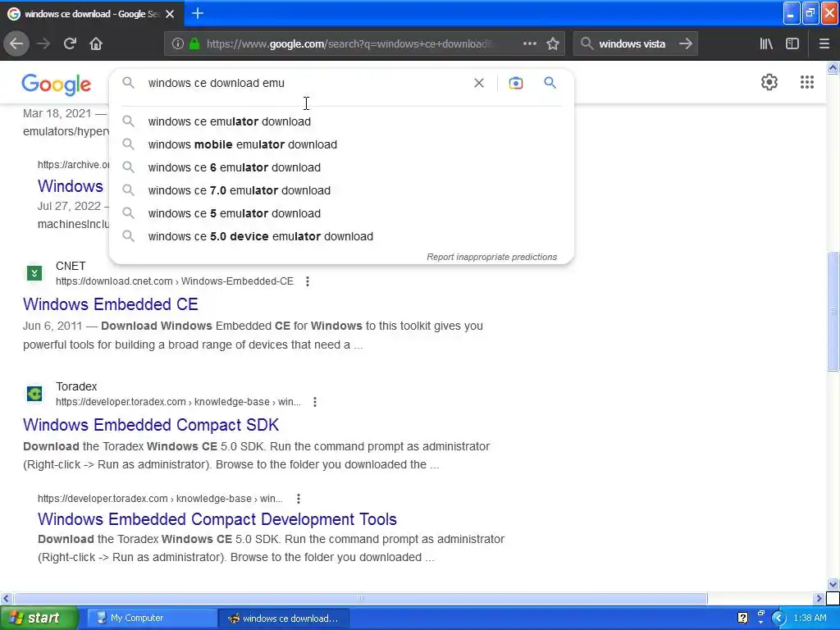Click the horizontal scrollbar thumb
The image size is (840, 630).
361,598
